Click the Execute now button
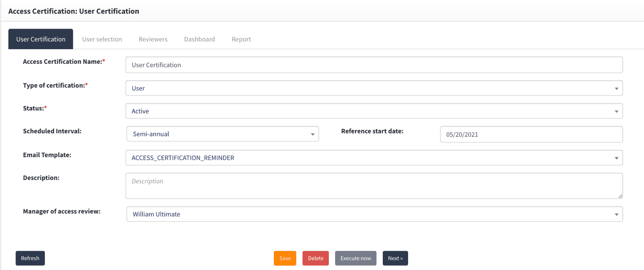 pyautogui.click(x=356, y=258)
